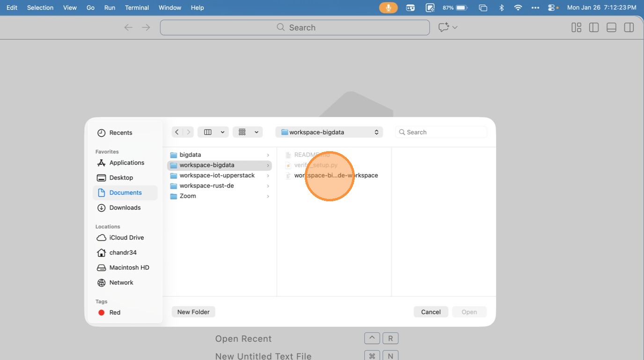
Task: Go forward using editor navigation arrow
Action: pos(146,28)
